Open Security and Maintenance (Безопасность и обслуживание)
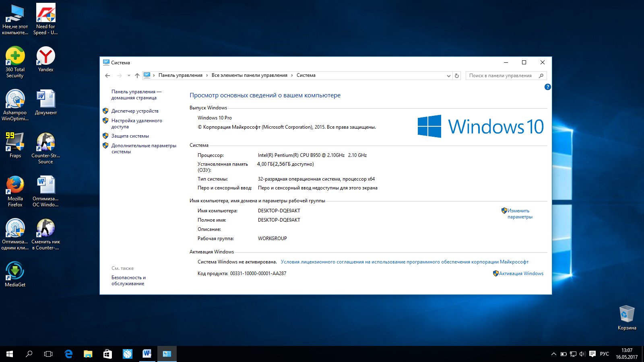Screen dimensions: 644x362 (128, 280)
